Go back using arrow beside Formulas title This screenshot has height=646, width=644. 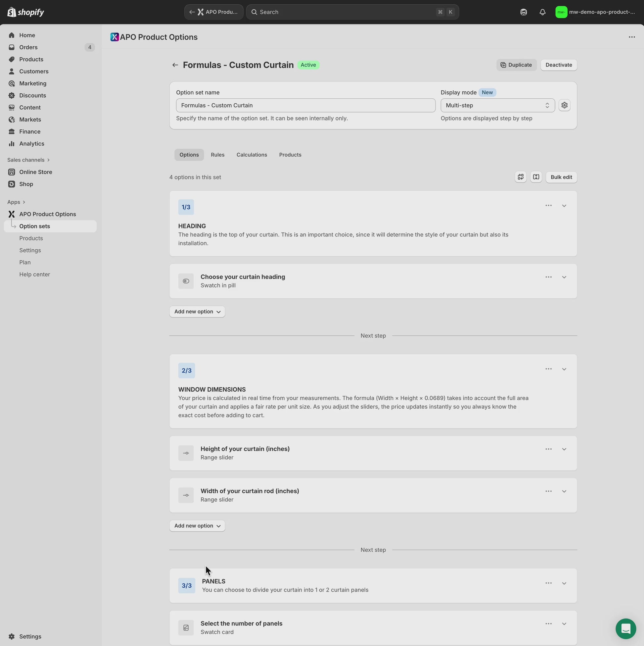(x=175, y=65)
